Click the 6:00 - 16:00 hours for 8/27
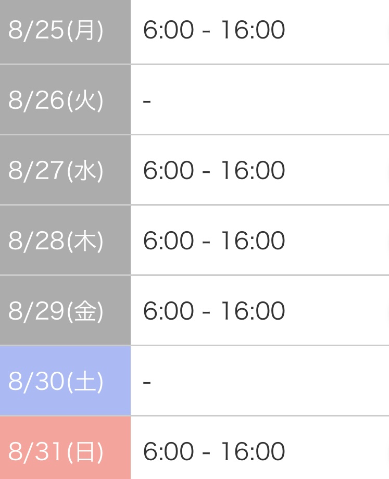Image resolution: width=389 pixels, height=479 pixels. tap(214, 170)
